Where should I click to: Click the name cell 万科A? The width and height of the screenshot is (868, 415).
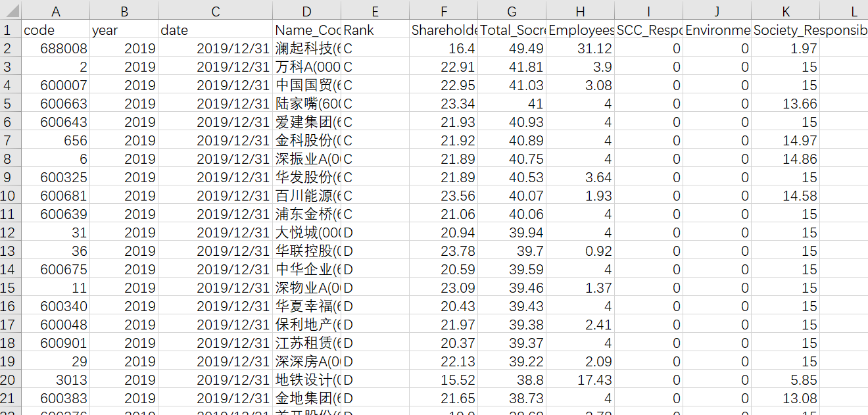tap(307, 66)
